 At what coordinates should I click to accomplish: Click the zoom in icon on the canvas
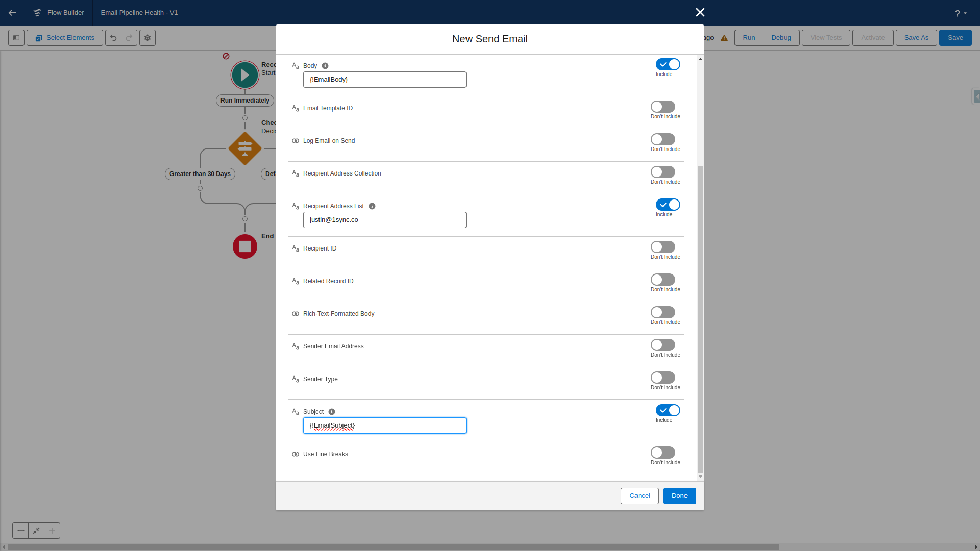click(x=52, y=531)
